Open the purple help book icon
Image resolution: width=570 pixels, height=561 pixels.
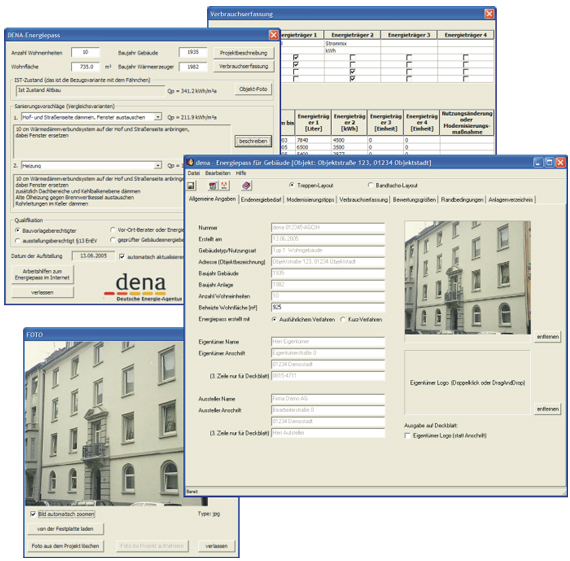(246, 186)
